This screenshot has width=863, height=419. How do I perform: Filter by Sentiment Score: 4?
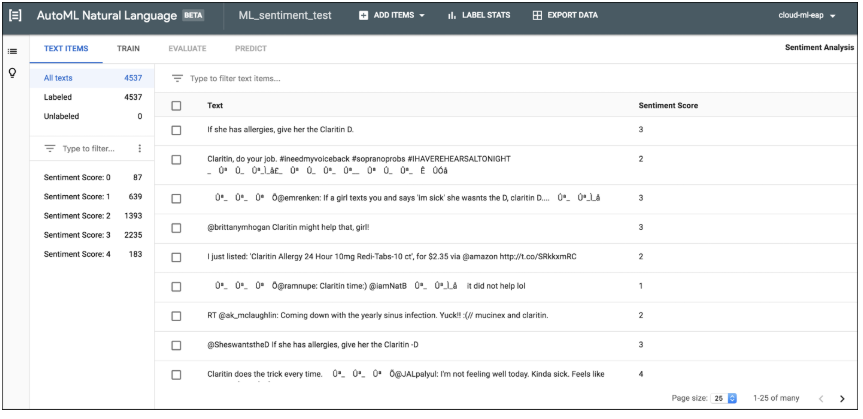pos(92,254)
